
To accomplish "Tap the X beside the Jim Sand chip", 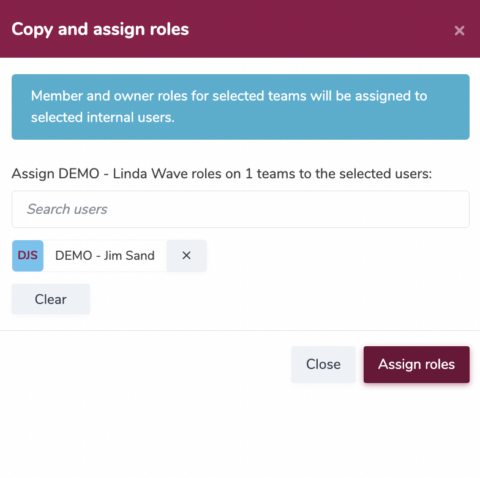I will pyautogui.click(x=186, y=256).
